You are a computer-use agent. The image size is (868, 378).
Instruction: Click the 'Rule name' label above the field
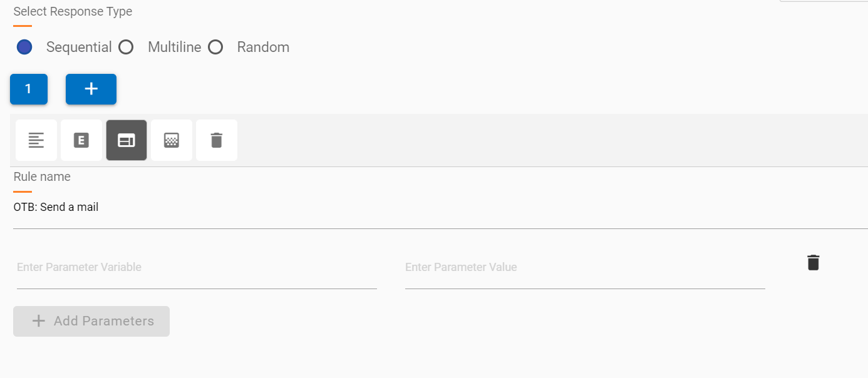(42, 176)
